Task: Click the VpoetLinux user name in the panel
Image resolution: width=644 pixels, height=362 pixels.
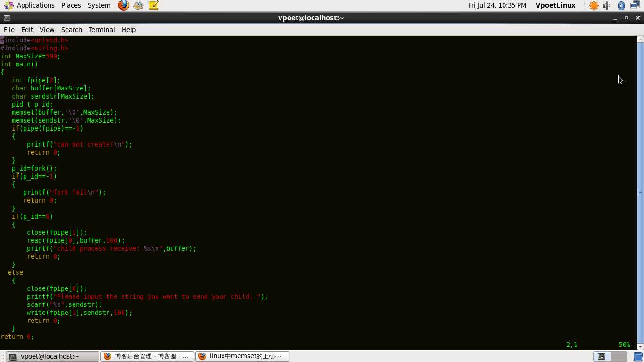Action: point(555,5)
